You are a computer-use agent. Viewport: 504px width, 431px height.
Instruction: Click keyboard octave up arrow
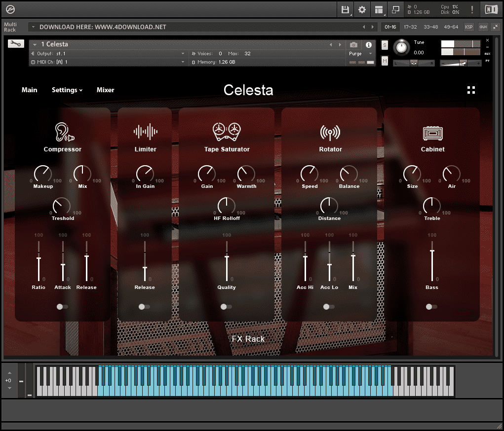[x=9, y=373]
